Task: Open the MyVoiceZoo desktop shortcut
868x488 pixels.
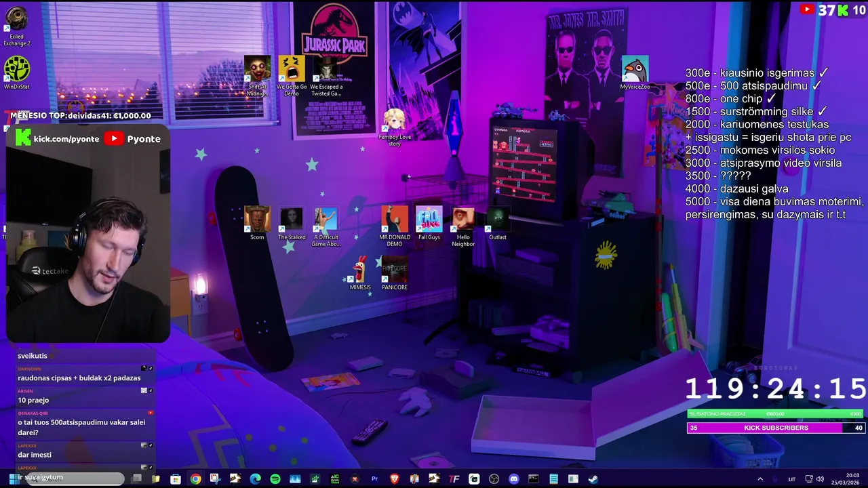Action: [x=635, y=73]
